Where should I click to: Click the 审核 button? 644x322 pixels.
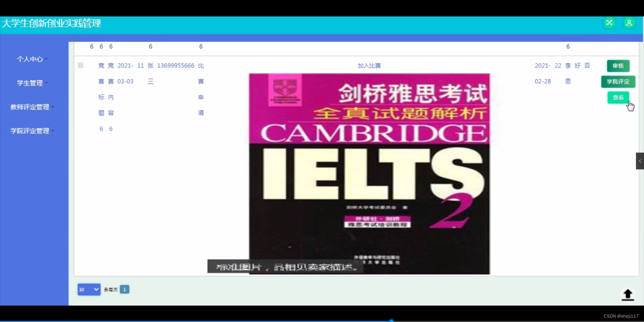(x=618, y=66)
